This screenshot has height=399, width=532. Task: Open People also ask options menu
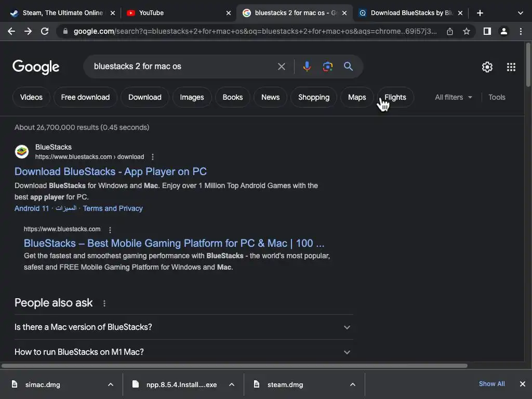[x=104, y=303]
